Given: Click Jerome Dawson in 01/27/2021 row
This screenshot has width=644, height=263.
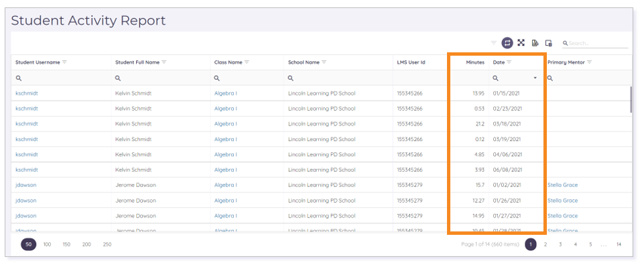Looking at the screenshot, I should pos(135,216).
